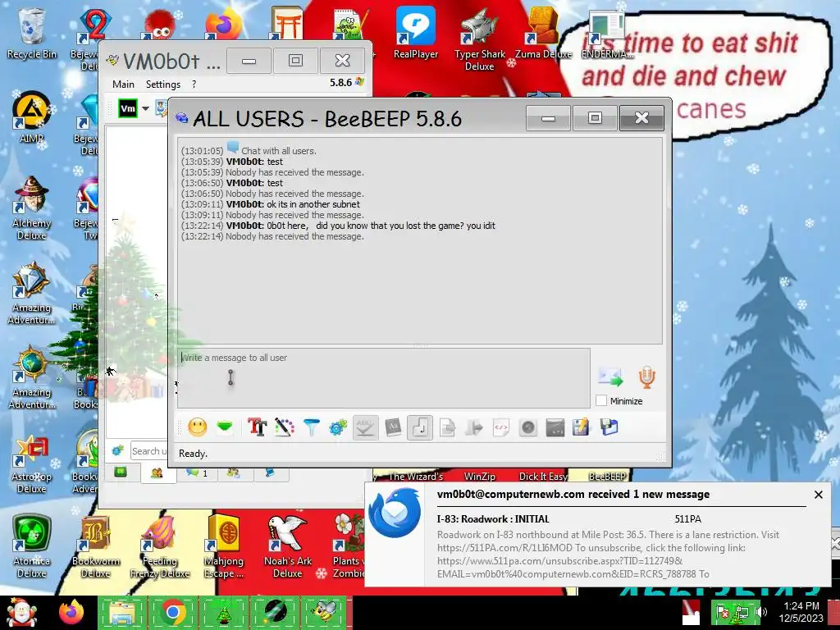Screen dimensions: 840x630
Task: Click the gray door arrow icon
Action: click(x=474, y=427)
